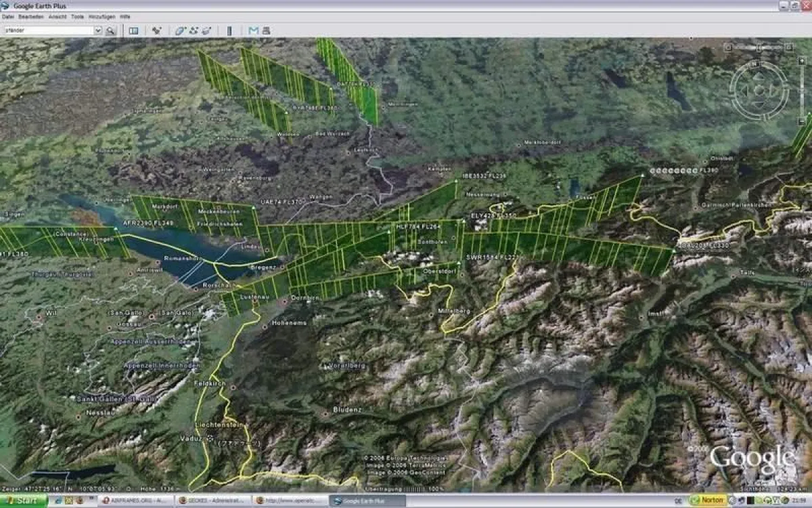Click the pan up arrow on navigator
Viewport: 812px width, 508px height.
pyautogui.click(x=759, y=78)
